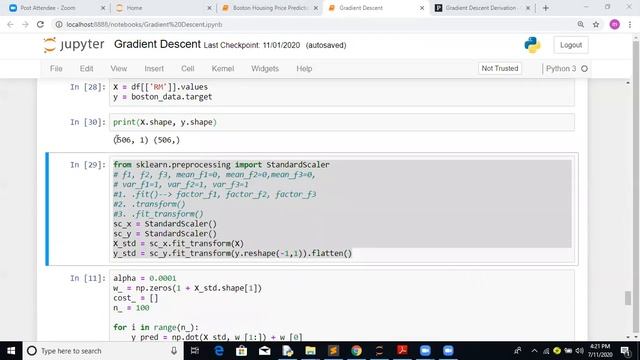This screenshot has width=640, height=360.
Task: Click the Logout button
Action: 571,45
